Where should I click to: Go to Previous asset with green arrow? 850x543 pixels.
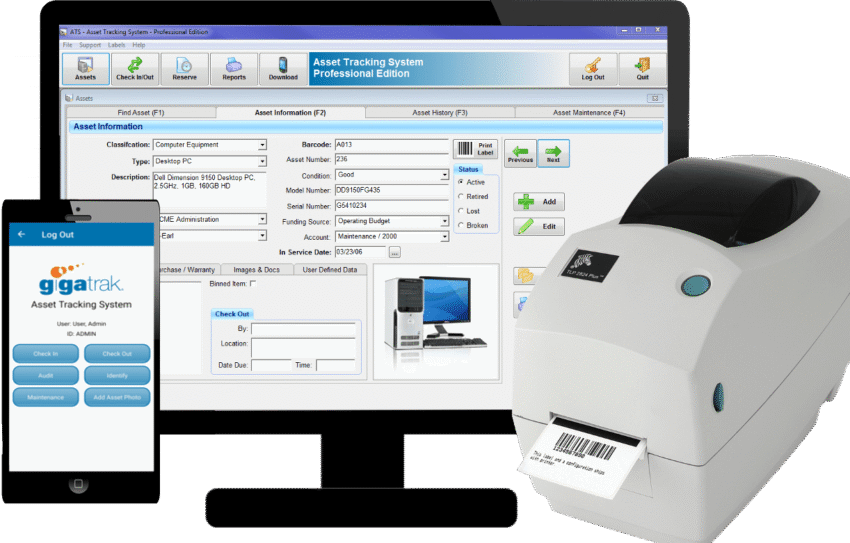[x=520, y=153]
